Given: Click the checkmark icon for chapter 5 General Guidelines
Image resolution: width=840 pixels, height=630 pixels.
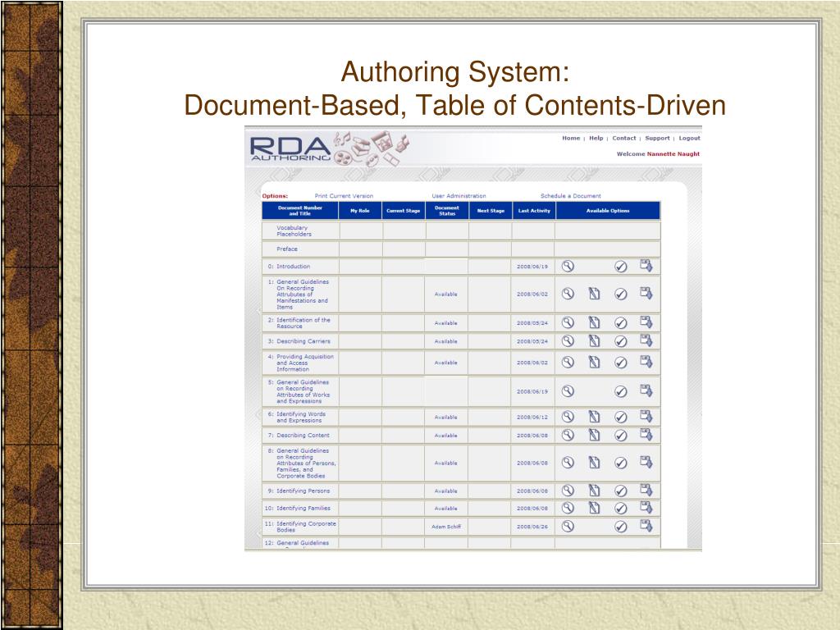Looking at the screenshot, I should pos(621,391).
